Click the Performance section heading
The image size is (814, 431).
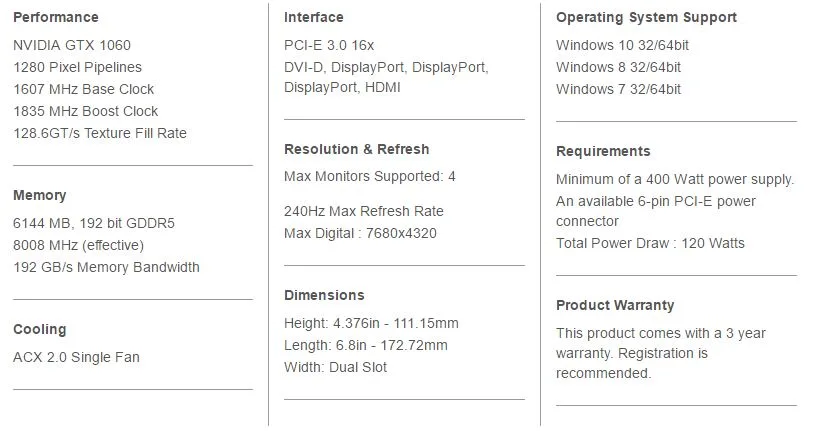(x=55, y=17)
